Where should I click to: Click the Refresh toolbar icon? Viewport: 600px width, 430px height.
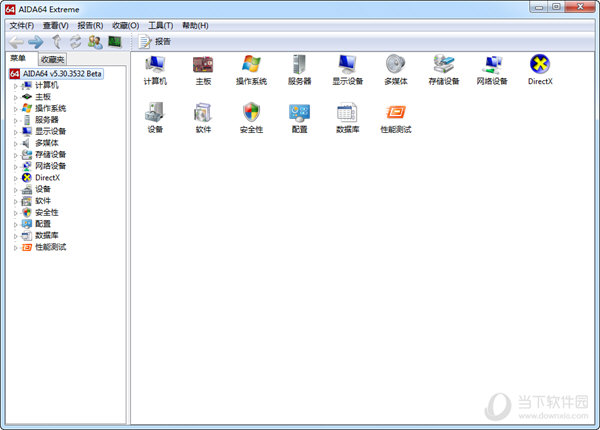click(75, 42)
